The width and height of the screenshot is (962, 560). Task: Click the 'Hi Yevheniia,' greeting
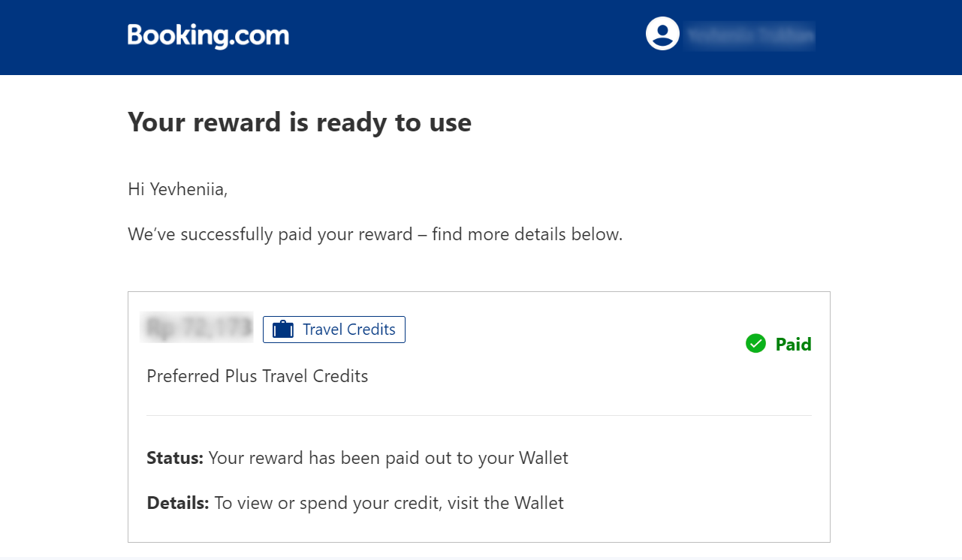pos(178,189)
